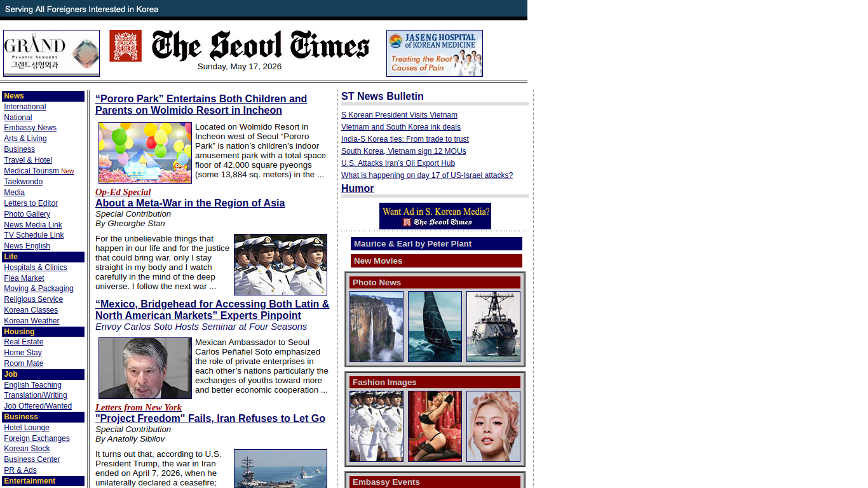
Task: Open the News section header
Action: pos(43,96)
